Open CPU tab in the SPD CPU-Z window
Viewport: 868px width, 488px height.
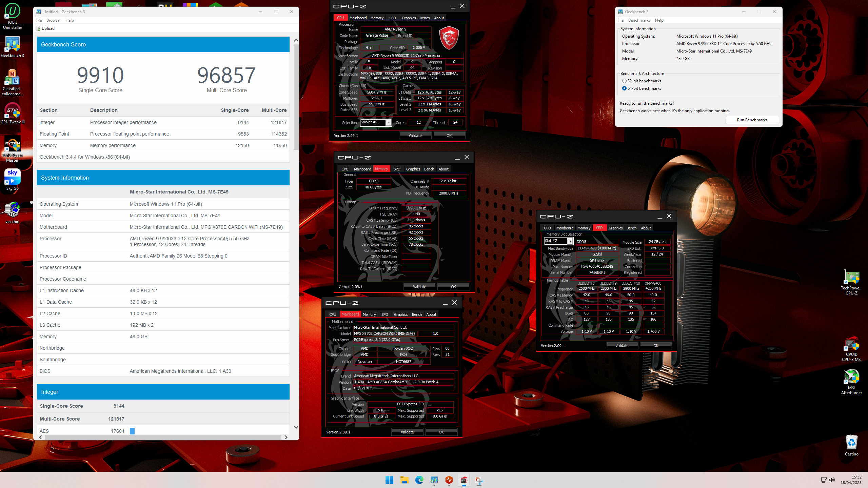coord(547,228)
